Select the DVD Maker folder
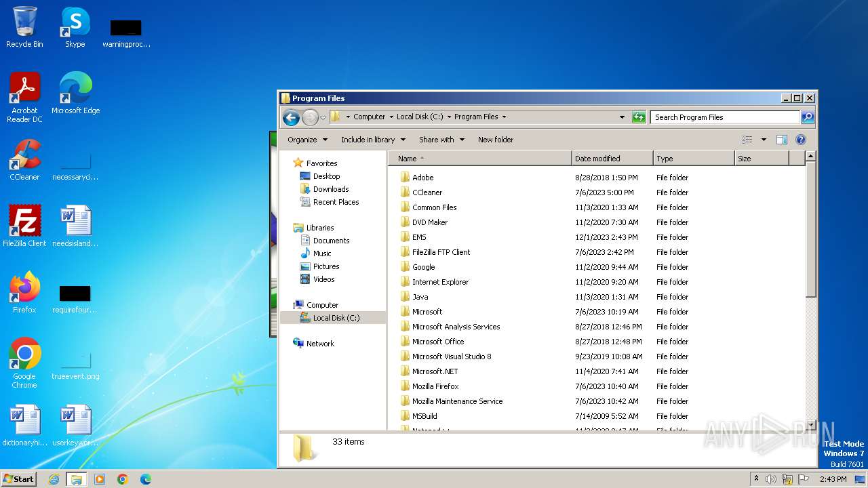 pyautogui.click(x=430, y=222)
